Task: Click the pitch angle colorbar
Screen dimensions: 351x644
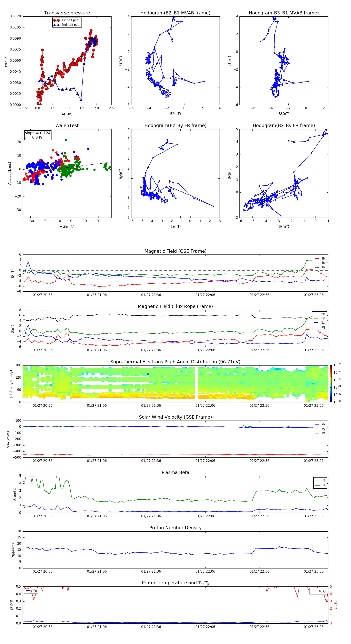Action: pos(331,384)
